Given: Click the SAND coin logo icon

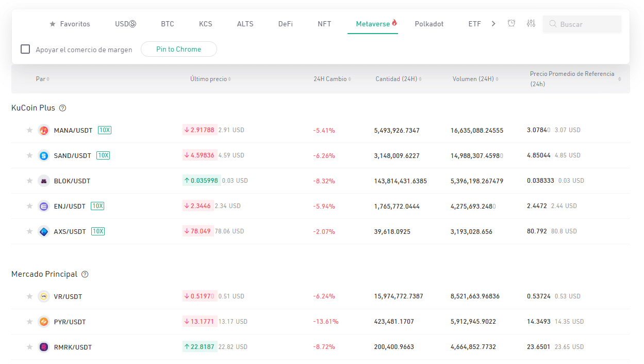Looking at the screenshot, I should 44,155.
